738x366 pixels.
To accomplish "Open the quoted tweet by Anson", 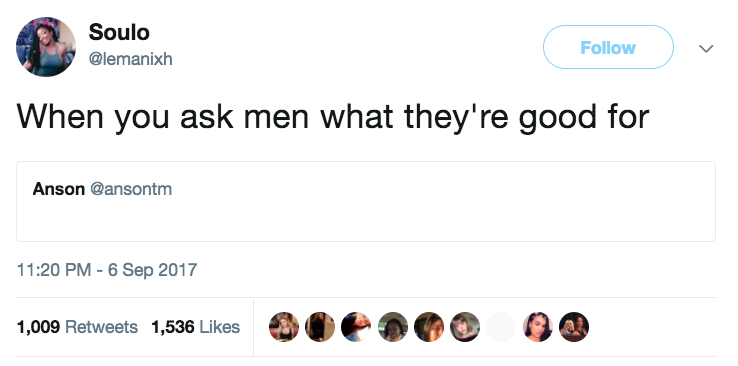I will [366, 201].
